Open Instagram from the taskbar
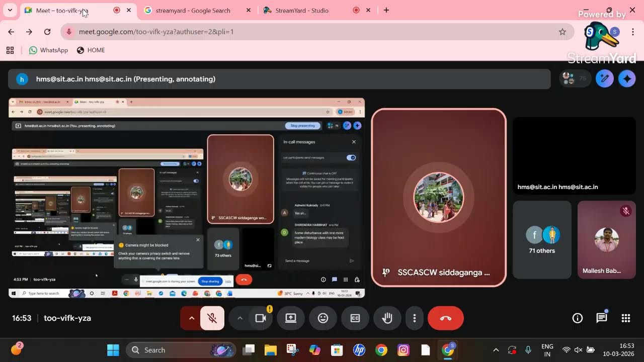Viewport: 644px width, 362px height. click(x=404, y=350)
